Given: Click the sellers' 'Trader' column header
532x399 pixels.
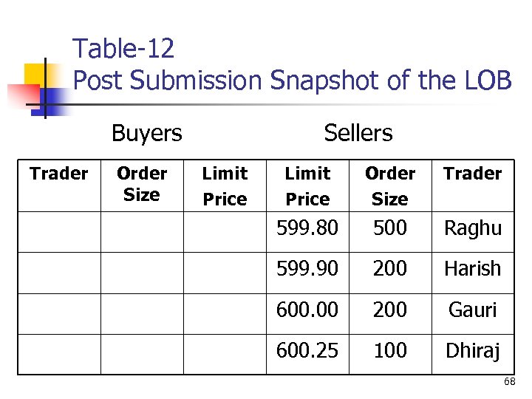Looking at the screenshot, I should 473,174.
